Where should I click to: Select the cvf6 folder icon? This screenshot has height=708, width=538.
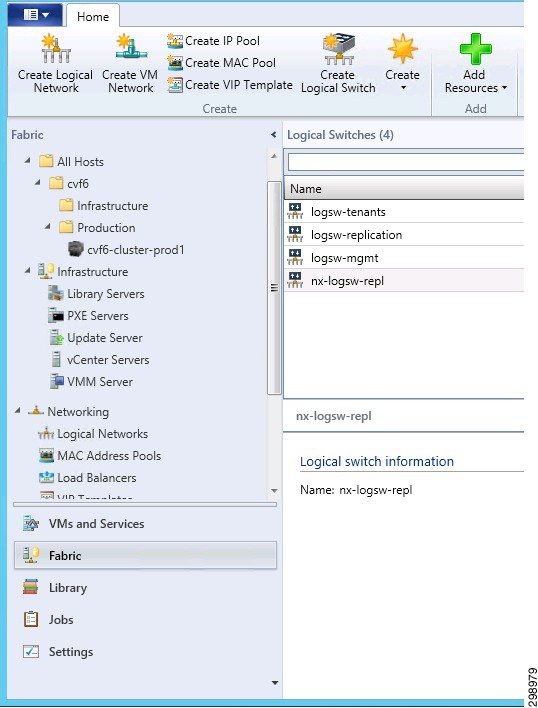tap(56, 183)
